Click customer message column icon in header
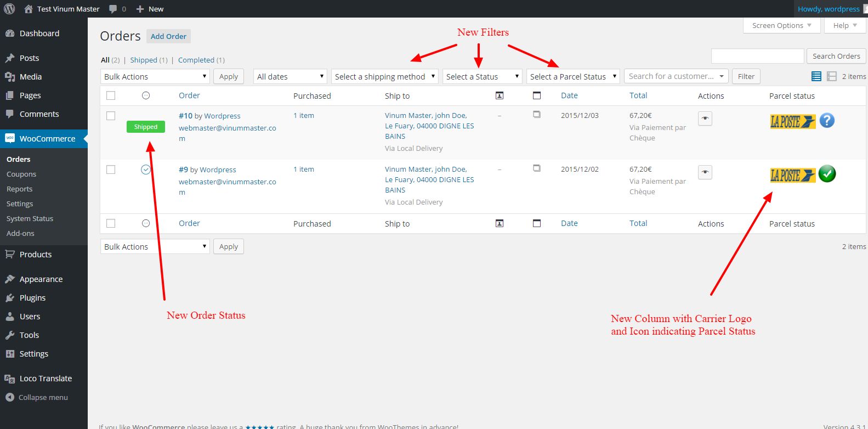Viewport: 868px width, 429px height. point(500,95)
